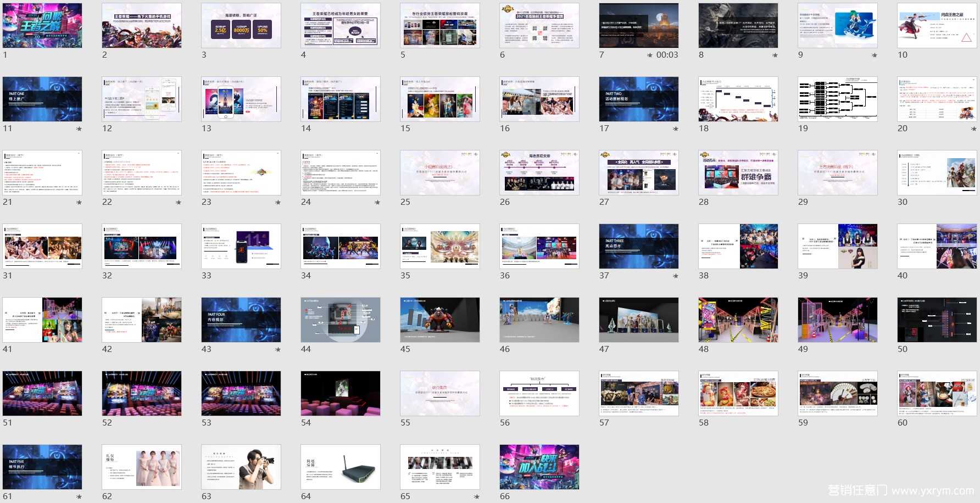Select slide 62 thumbnail with three hostesses
980x503 pixels.
[x=142, y=467]
